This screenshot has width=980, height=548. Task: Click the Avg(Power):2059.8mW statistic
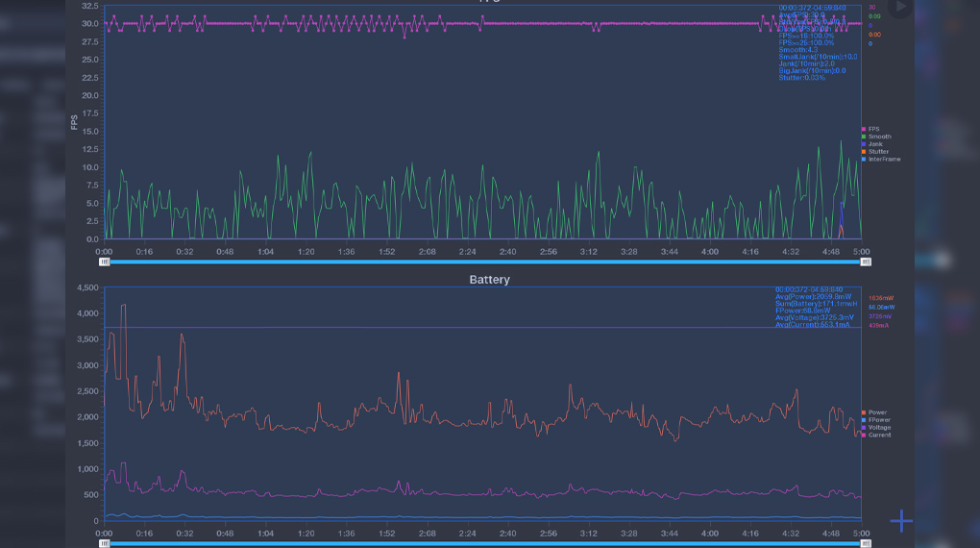pyautogui.click(x=813, y=296)
